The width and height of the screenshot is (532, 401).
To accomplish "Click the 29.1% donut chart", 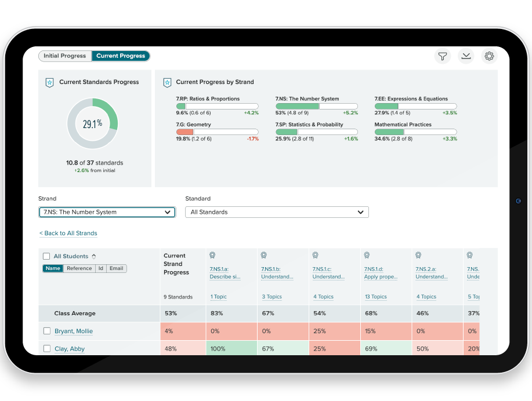I will click(x=92, y=123).
